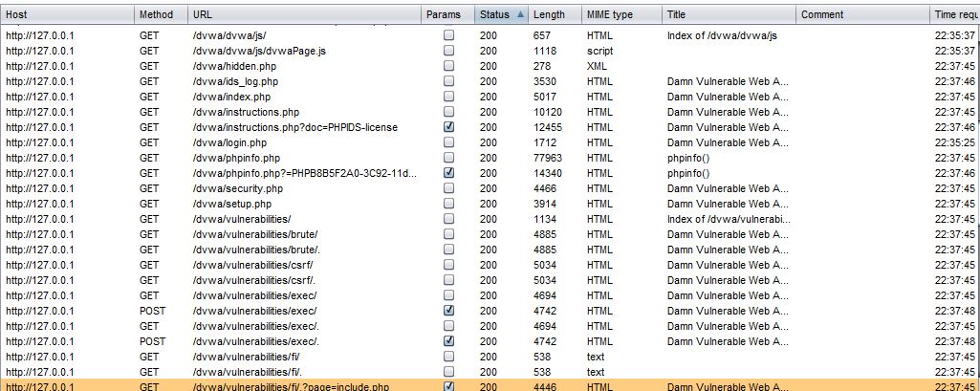This screenshot has width=980, height=391.
Task: Toggle Params checkbox in the hidden.php row
Action: (448, 66)
